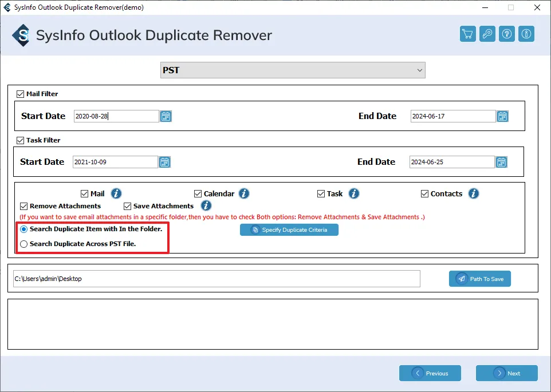
Task: Click the save path field C:\Users\admin\Desktop
Action: tap(217, 279)
